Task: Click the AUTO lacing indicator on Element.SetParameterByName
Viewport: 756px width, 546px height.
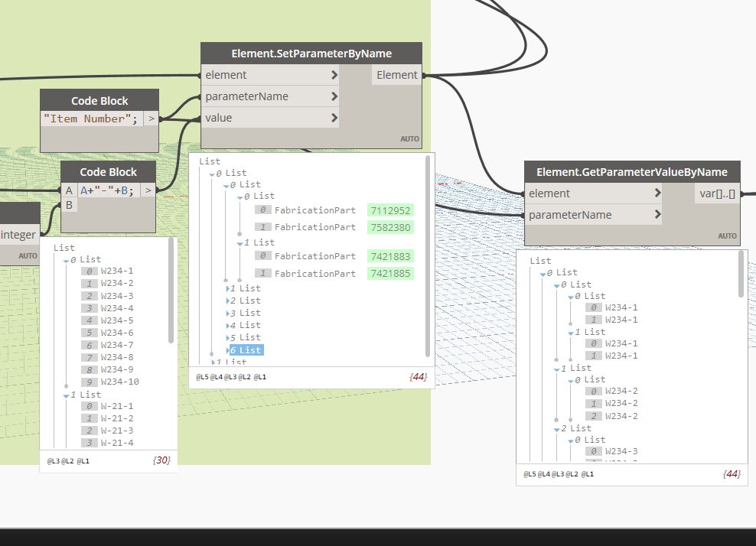Action: tap(409, 138)
